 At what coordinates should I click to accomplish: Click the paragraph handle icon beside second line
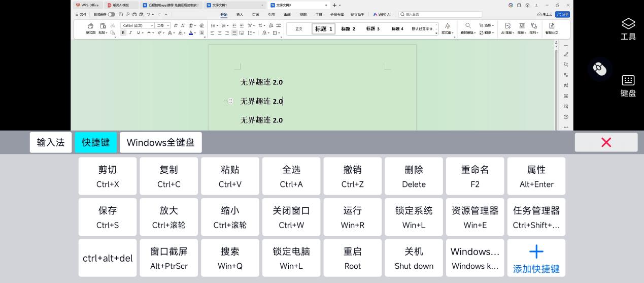230,101
